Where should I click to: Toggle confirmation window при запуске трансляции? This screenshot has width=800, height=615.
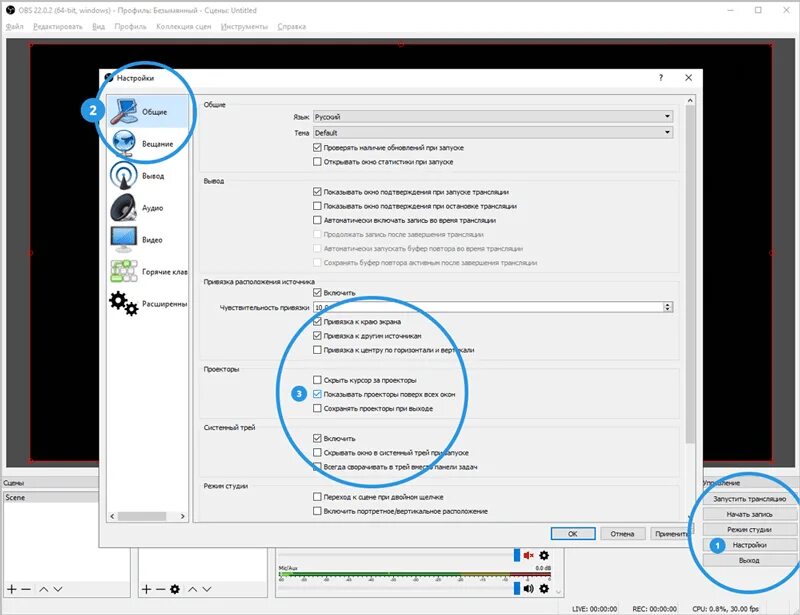coord(317,192)
